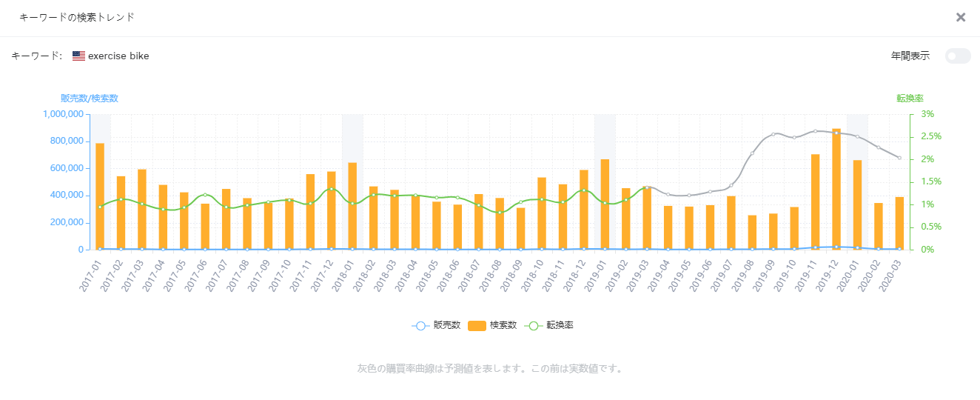This screenshot has height=400, width=980.
Task: Click the 2019-08 gray forecast curve point
Action: pos(752,153)
